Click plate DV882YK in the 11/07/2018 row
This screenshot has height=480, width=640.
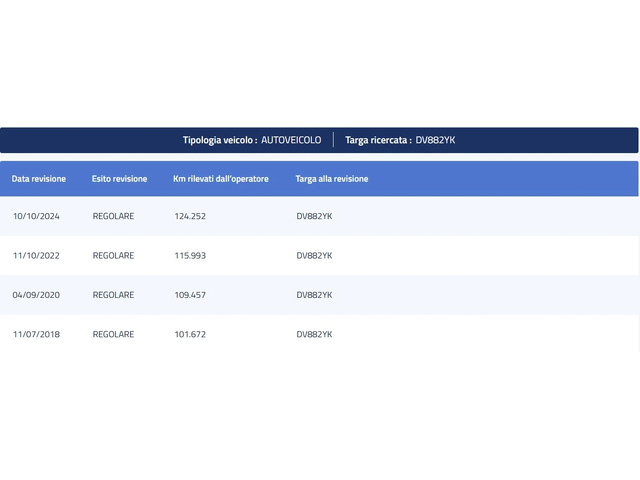pyautogui.click(x=314, y=334)
